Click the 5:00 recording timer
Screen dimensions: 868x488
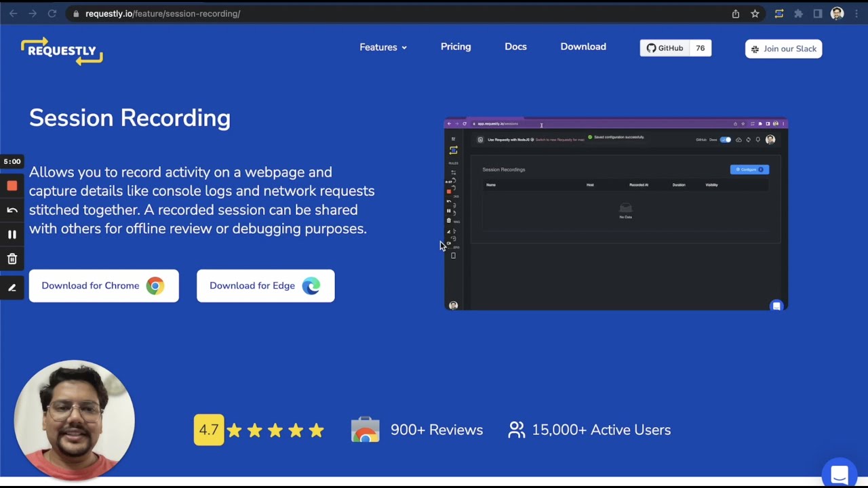(12, 161)
